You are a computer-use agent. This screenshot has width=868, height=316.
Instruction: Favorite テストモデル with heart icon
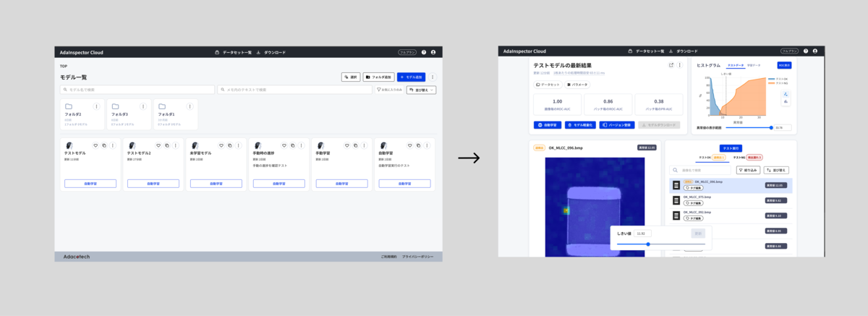point(95,145)
